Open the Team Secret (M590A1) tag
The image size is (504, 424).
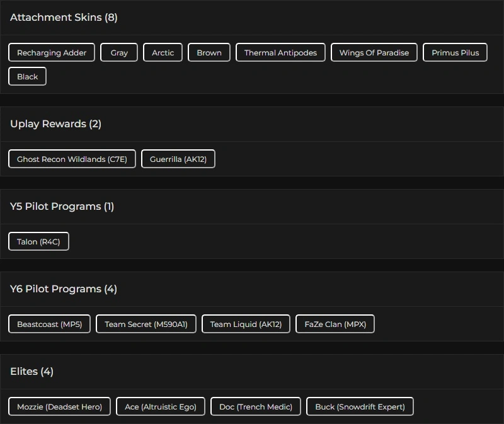tap(146, 324)
